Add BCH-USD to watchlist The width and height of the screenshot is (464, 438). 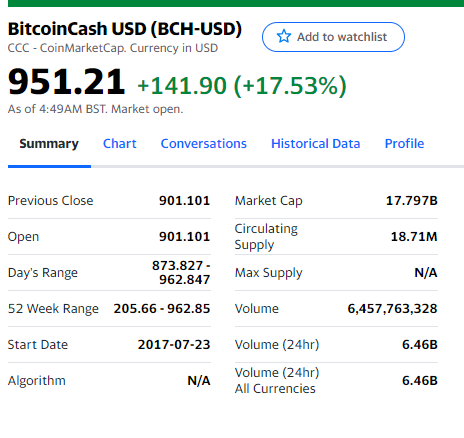333,37
